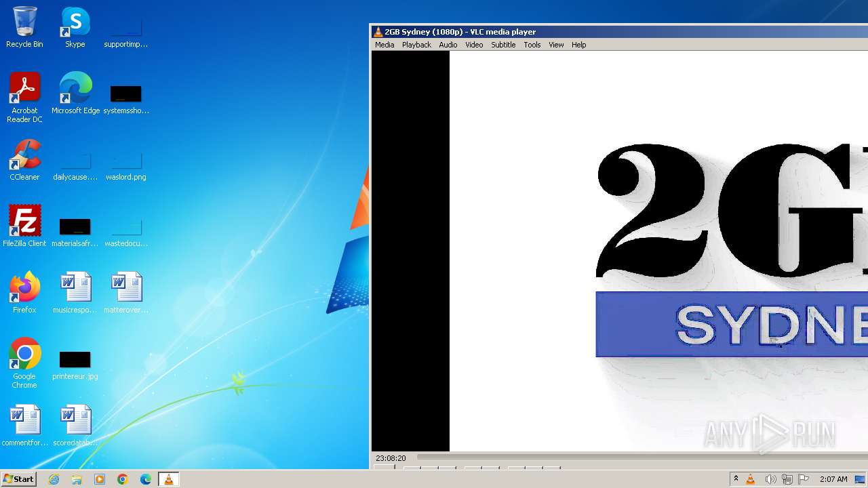
Task: Open VLC Playback menu
Action: 416,45
